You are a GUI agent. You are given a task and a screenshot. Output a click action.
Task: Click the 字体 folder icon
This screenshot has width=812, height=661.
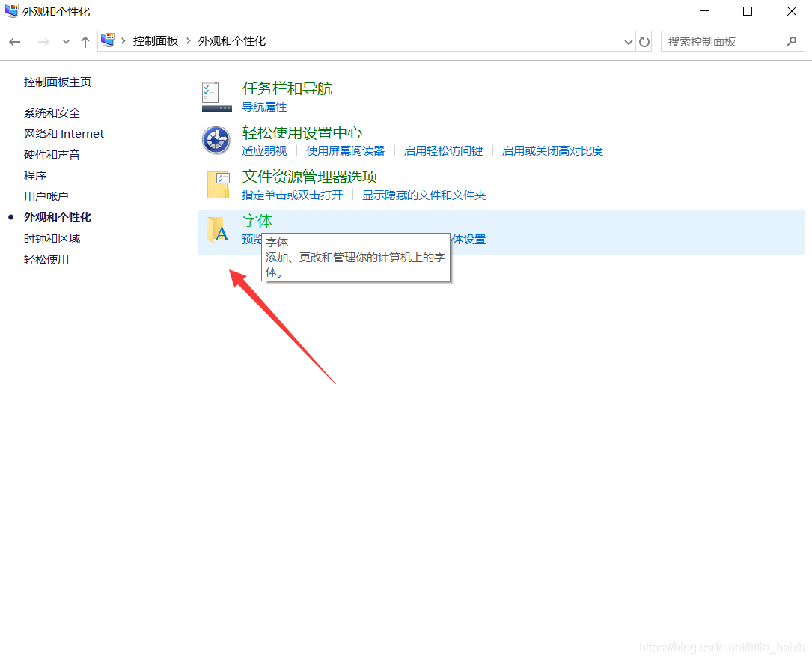coord(218,230)
